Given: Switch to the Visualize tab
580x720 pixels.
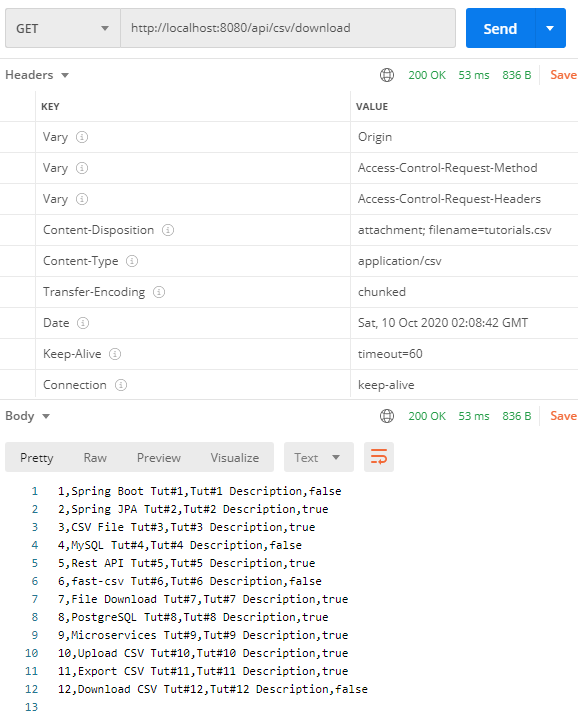Looking at the screenshot, I should point(235,458).
